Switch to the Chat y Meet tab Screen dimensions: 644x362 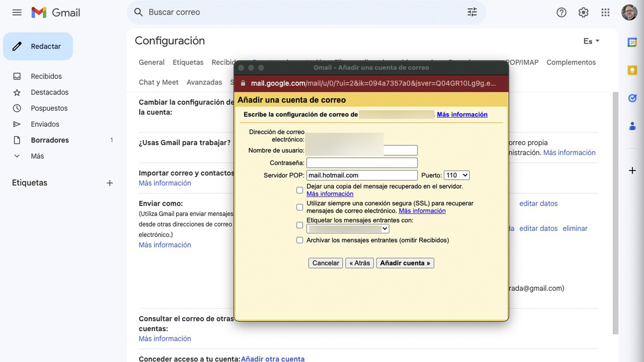click(158, 82)
